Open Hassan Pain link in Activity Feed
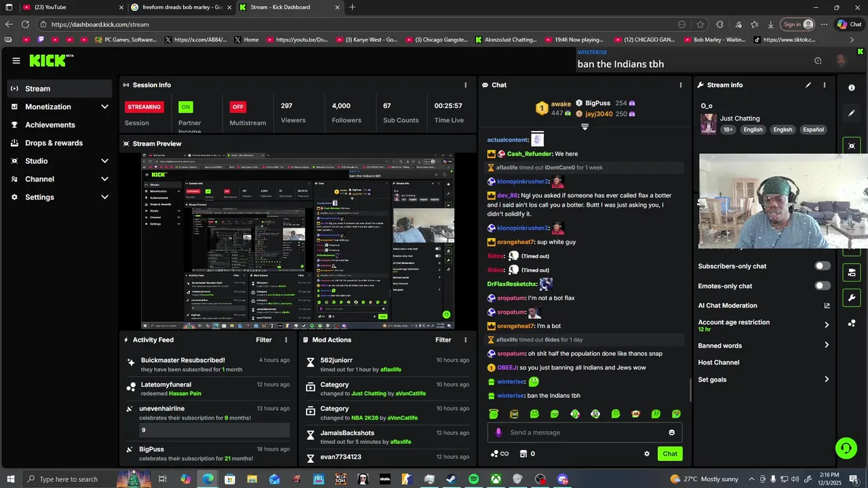The height and width of the screenshot is (488, 868). coord(185,394)
